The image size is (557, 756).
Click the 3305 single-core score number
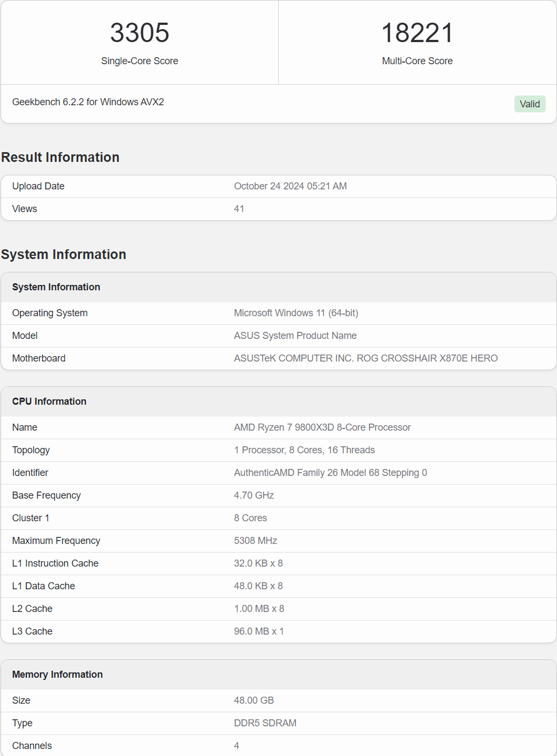tap(140, 33)
